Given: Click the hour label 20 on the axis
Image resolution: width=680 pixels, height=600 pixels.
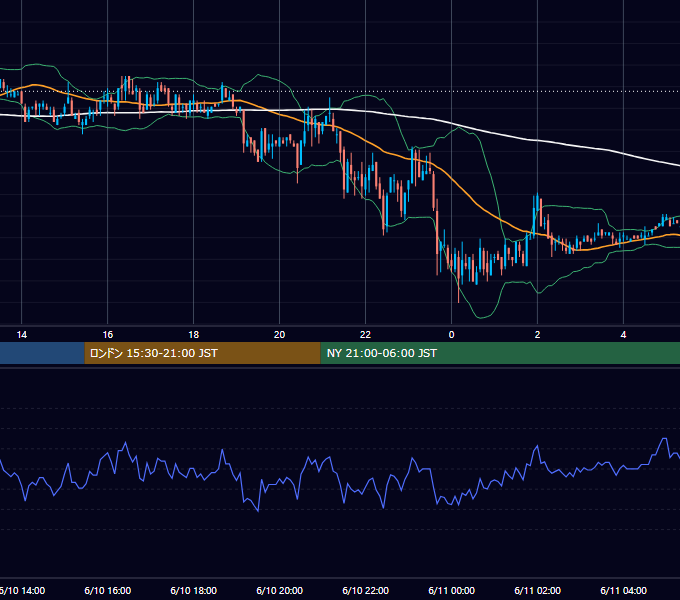Looking at the screenshot, I should click(279, 335).
